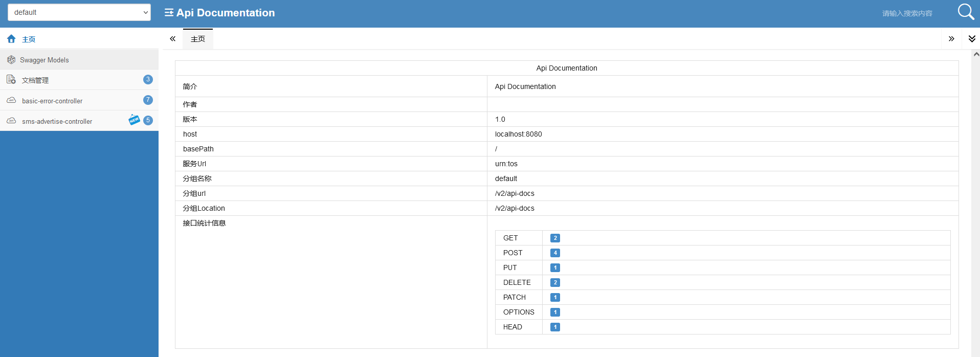Image resolution: width=980 pixels, height=357 pixels.
Task: Click the 简介 row label
Action: click(x=190, y=86)
